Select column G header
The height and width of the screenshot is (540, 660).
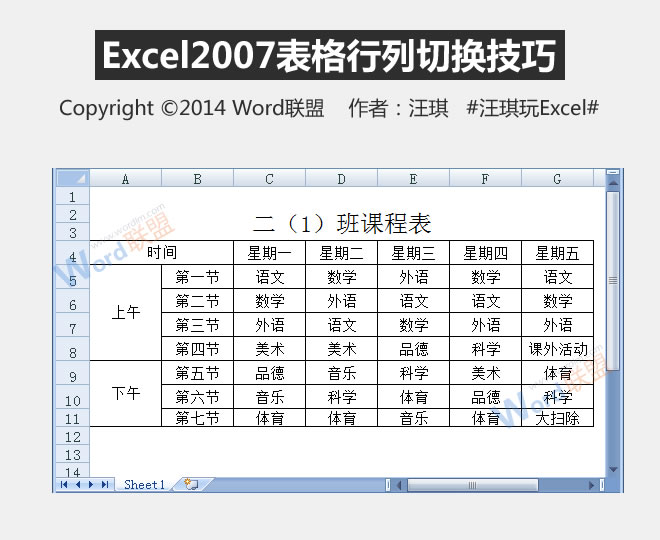point(557,179)
